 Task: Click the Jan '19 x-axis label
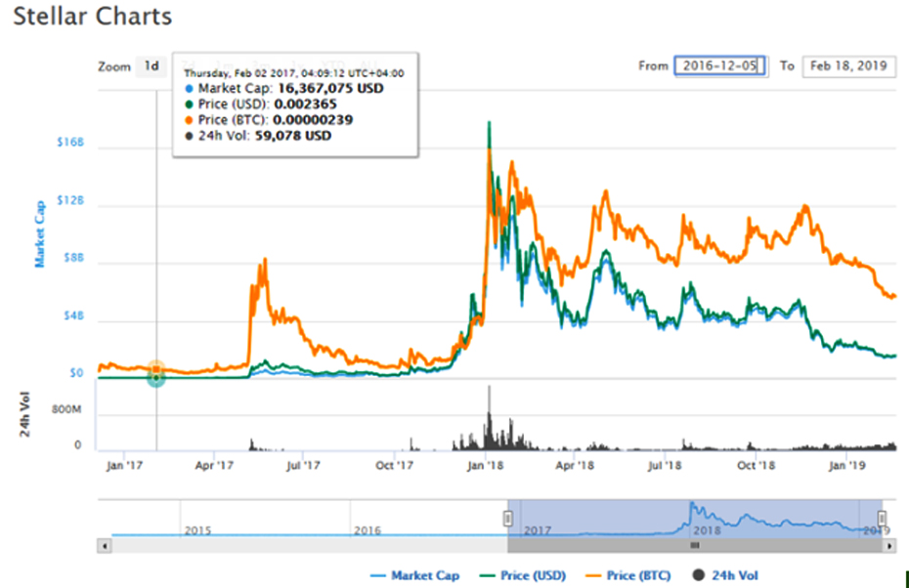tap(847, 465)
